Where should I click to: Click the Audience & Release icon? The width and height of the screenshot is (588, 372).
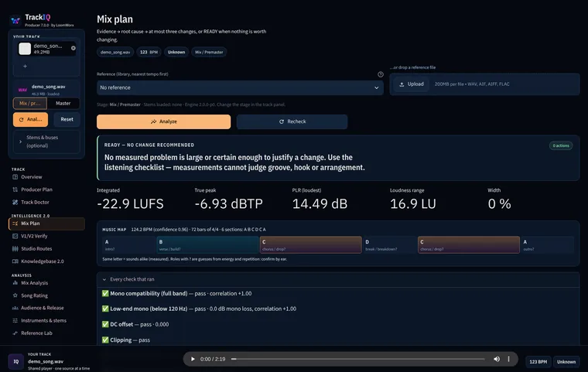[15, 308]
